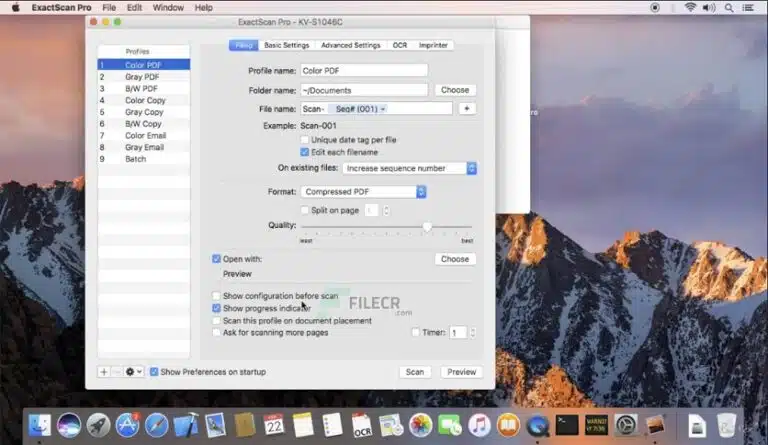Image resolution: width=768 pixels, height=445 pixels.
Task: Open QuickTime Player Dock icon
Action: click(x=538, y=424)
